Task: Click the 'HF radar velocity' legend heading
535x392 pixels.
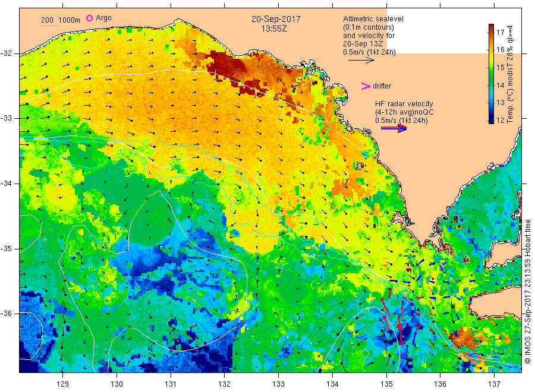Action: (x=404, y=103)
